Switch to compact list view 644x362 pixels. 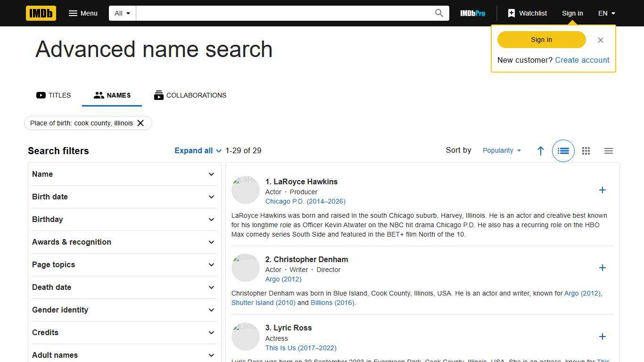pyautogui.click(x=608, y=151)
